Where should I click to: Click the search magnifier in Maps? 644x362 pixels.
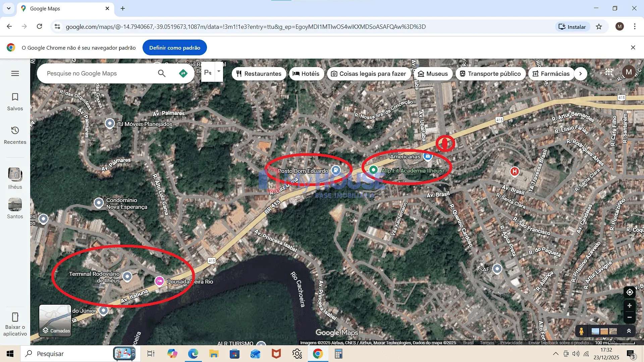pos(162,73)
